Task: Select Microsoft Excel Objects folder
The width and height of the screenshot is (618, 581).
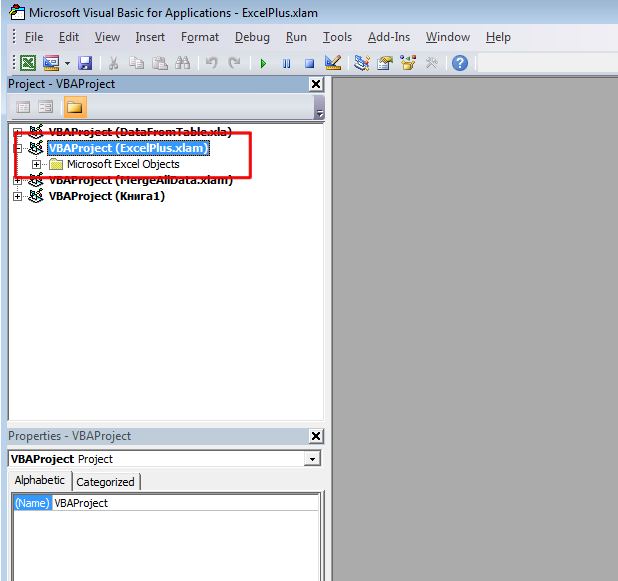Action: click(x=123, y=164)
